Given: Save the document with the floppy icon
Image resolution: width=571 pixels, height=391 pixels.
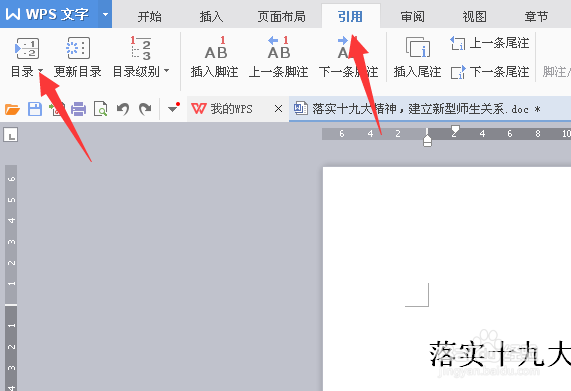Looking at the screenshot, I should coord(35,109).
